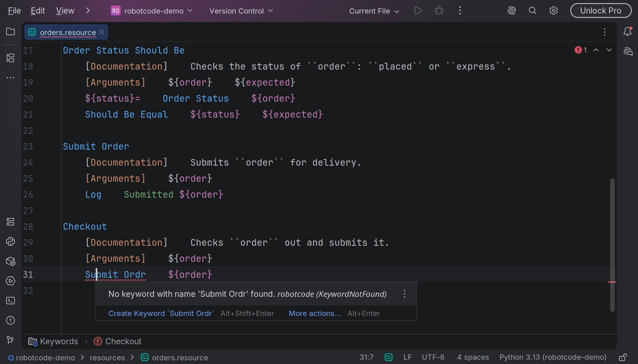Open the Terminal tool window

click(10, 301)
